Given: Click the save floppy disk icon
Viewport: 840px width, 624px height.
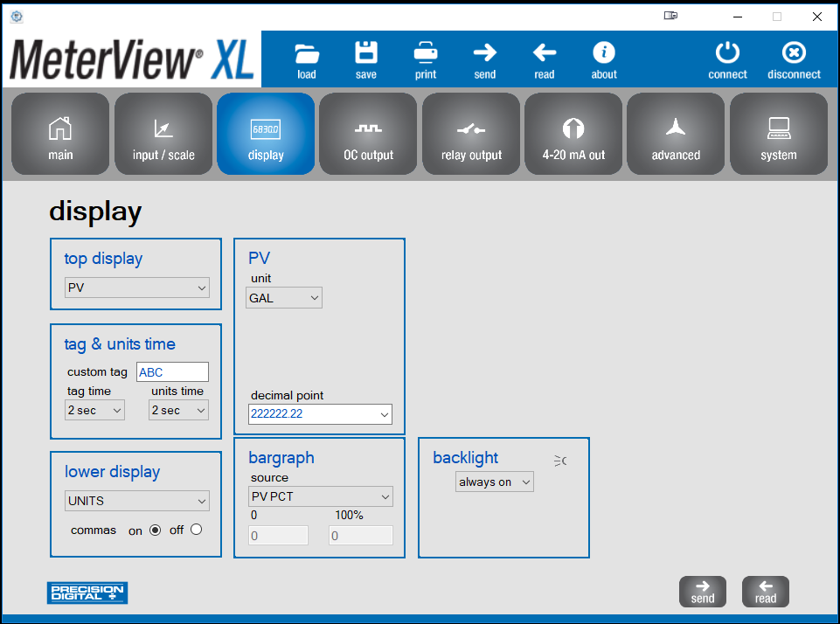Looking at the screenshot, I should tap(366, 52).
